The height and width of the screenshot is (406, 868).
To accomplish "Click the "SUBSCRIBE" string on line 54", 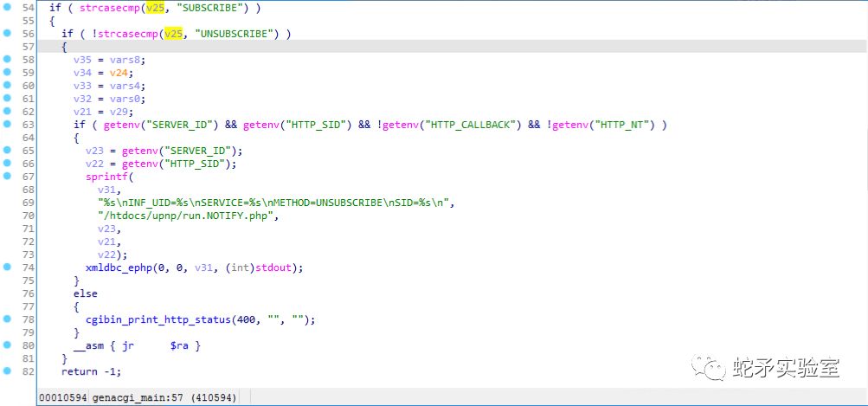I will (x=209, y=8).
